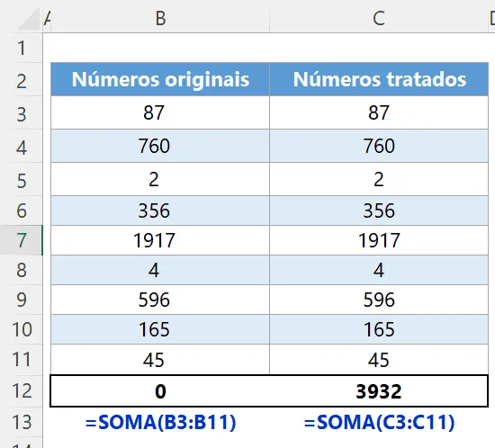
Task: Select the =SOMA(C3:C11) formula text cell
Action: (379, 422)
